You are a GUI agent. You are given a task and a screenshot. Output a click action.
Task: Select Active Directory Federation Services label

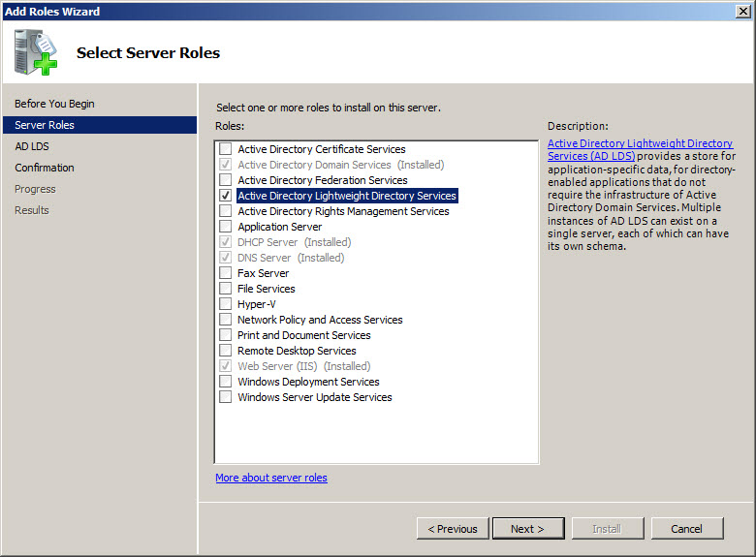pos(323,180)
